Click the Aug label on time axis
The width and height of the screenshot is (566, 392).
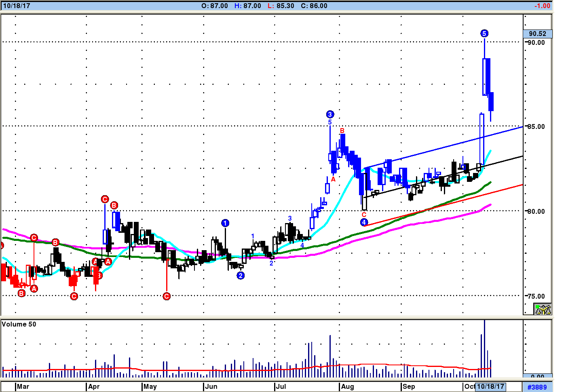click(x=347, y=387)
